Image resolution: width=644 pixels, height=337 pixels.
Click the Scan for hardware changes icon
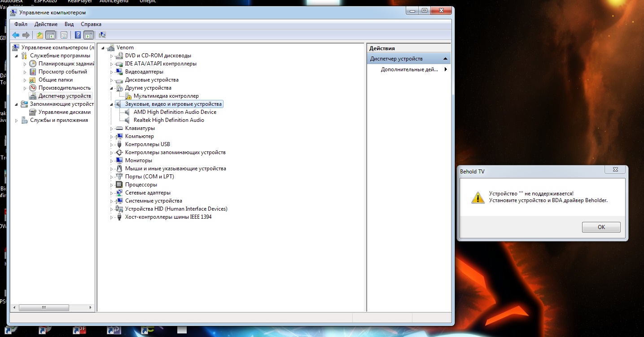(102, 35)
